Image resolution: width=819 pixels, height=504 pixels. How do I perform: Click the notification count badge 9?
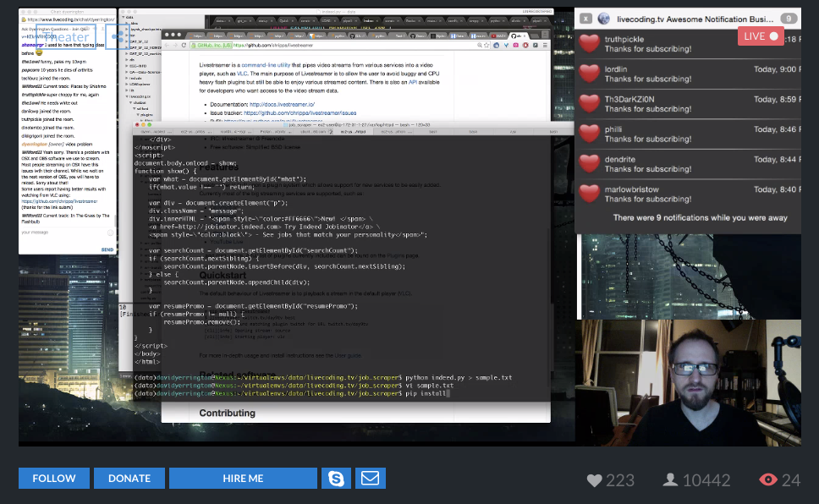coord(789,19)
